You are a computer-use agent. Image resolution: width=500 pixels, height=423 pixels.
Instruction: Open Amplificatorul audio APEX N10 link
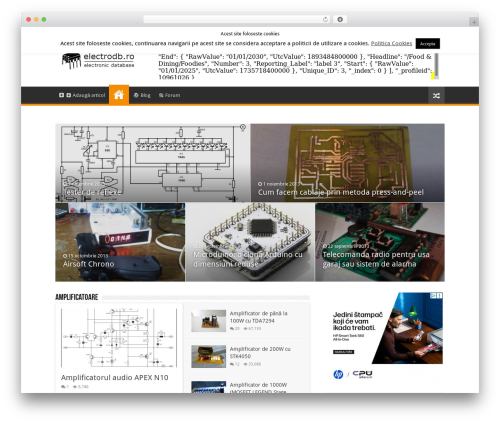[x=114, y=377]
